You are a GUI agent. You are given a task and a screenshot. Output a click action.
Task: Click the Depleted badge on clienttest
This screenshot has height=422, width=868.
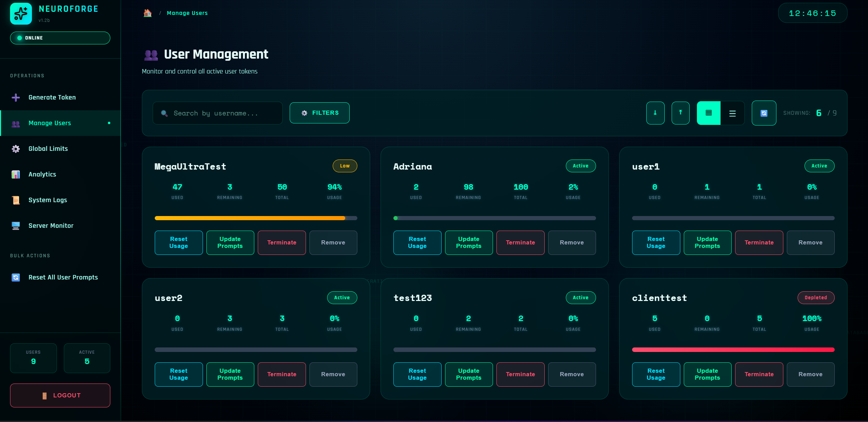816,298
